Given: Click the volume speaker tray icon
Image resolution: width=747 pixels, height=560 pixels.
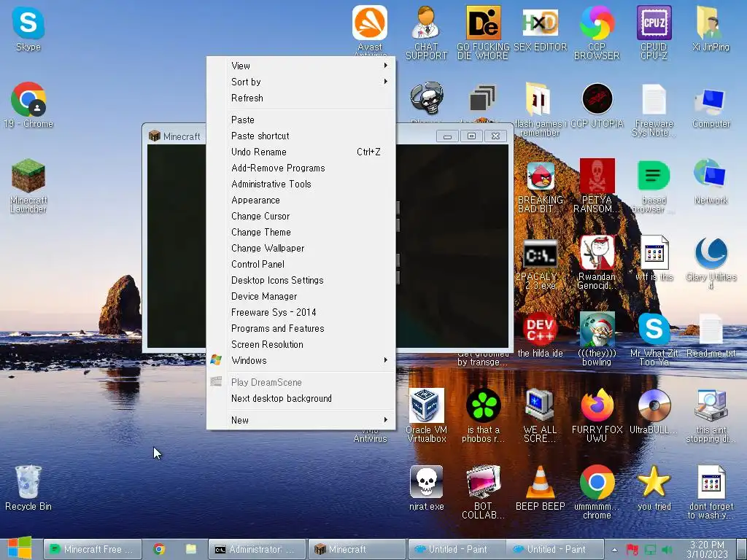Looking at the screenshot, I should tap(667, 550).
